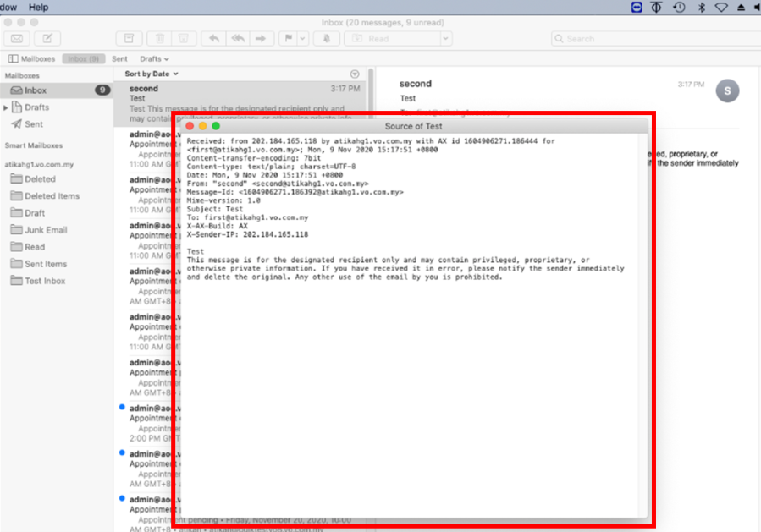The image size is (761, 532).
Task: Open the Sort by Date dropdown
Action: click(x=150, y=74)
